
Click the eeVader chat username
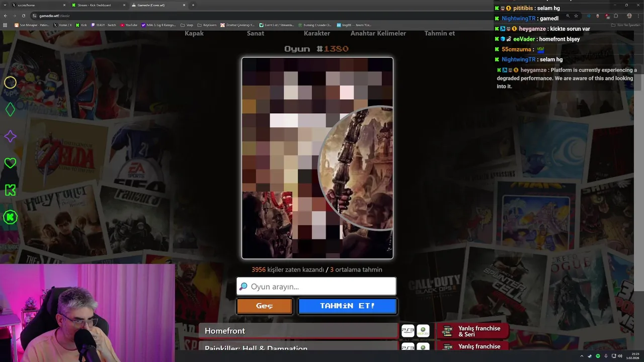524,39
